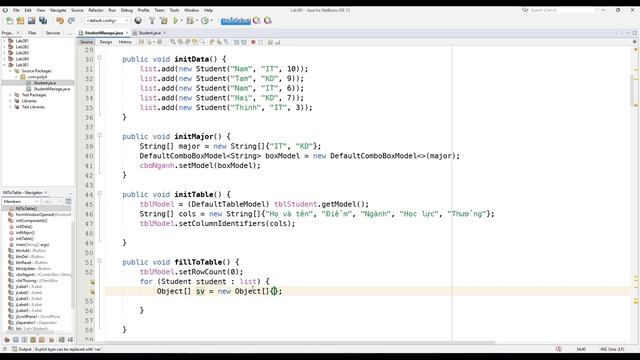
Task: Collapse the Source Packages node
Action: [x=11, y=71]
